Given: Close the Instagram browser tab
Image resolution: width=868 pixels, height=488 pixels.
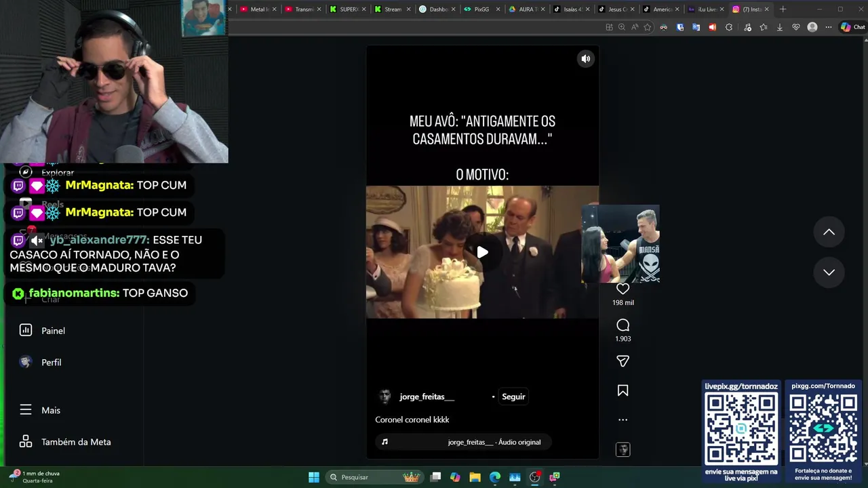Looking at the screenshot, I should pyautogui.click(x=766, y=9).
